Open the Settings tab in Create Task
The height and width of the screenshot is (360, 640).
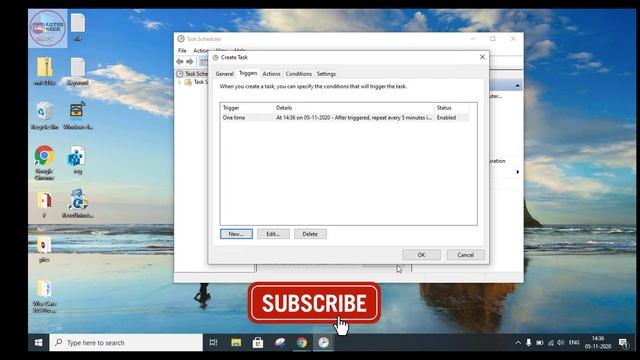tap(326, 74)
